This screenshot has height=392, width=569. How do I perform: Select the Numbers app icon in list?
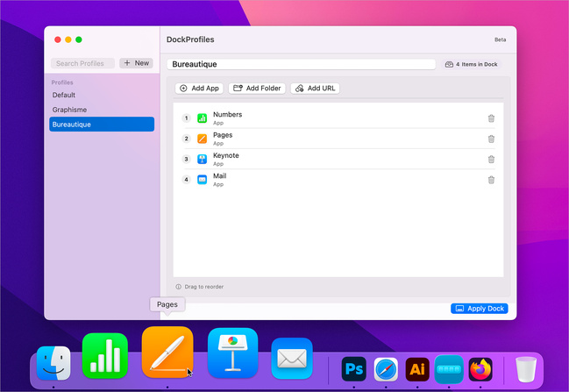pos(203,118)
